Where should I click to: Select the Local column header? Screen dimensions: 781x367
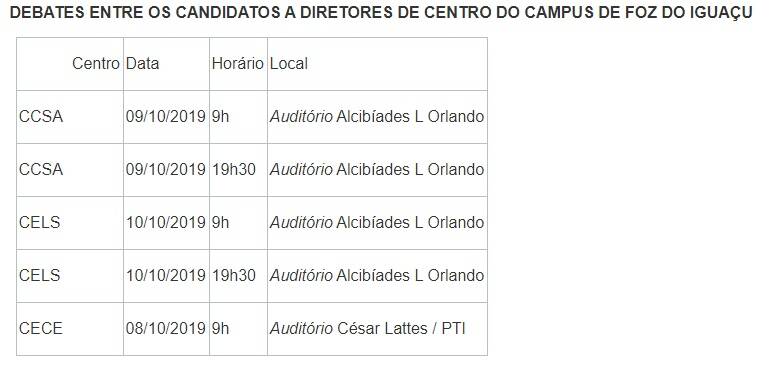pyautogui.click(x=289, y=64)
